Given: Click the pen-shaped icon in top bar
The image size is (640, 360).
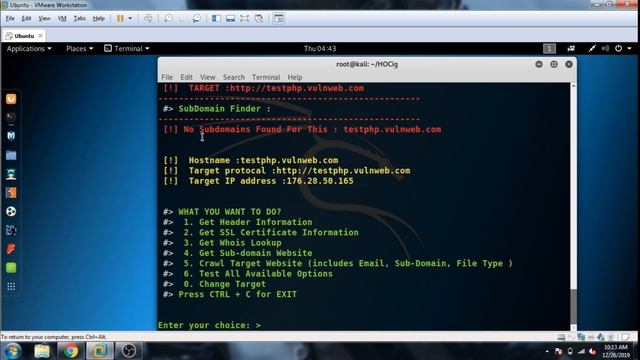Looking at the screenshot, I should [592, 49].
